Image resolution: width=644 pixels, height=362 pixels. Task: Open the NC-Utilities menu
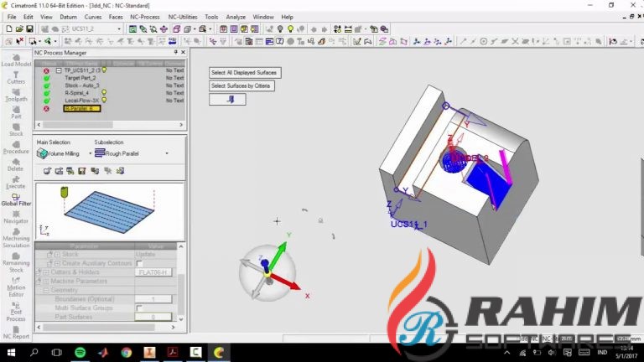point(183,17)
